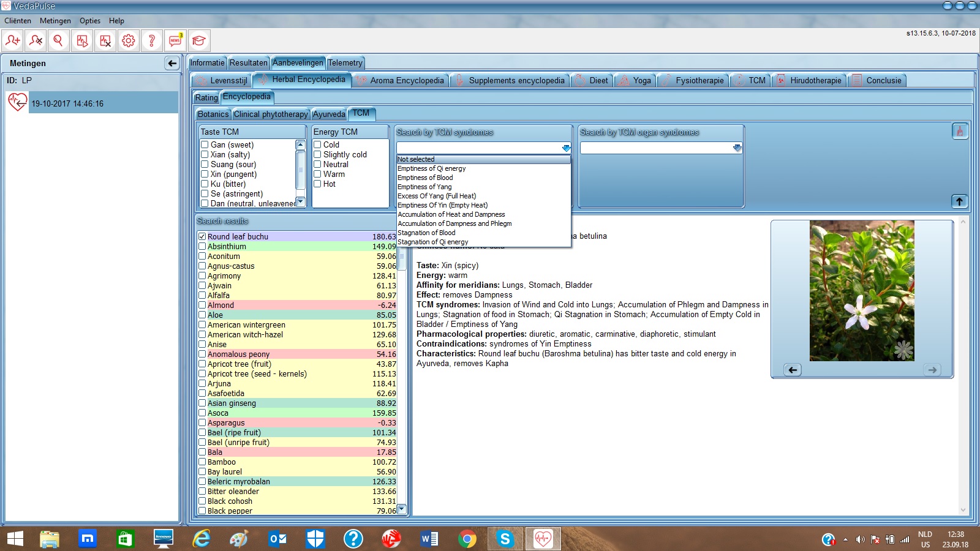
Task: Check the Gan (sweet) taste checkbox
Action: click(205, 145)
